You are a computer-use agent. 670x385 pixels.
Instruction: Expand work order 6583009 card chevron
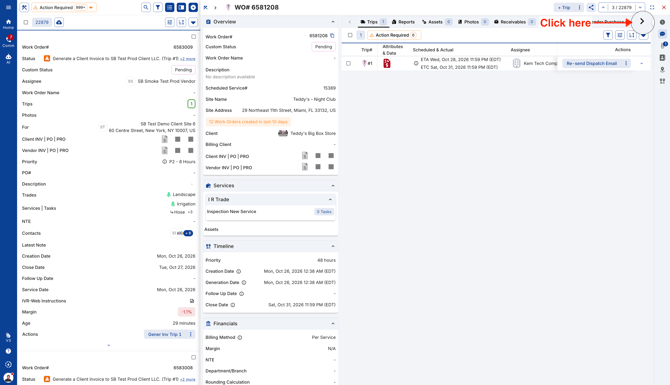[109, 345]
